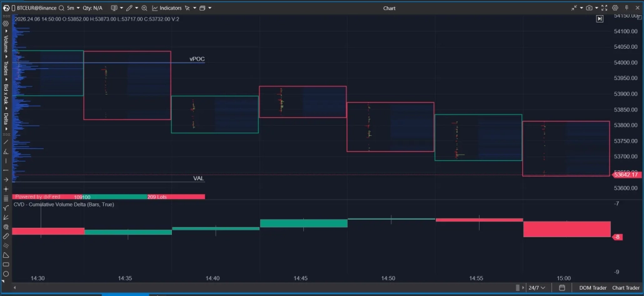
Task: Select the ellipse shape tool
Action: (6, 274)
